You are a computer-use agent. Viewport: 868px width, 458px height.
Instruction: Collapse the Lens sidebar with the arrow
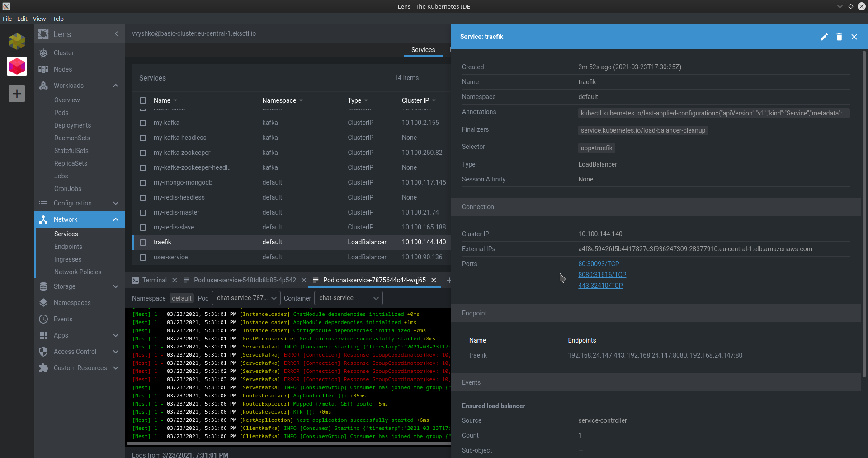[x=116, y=34]
